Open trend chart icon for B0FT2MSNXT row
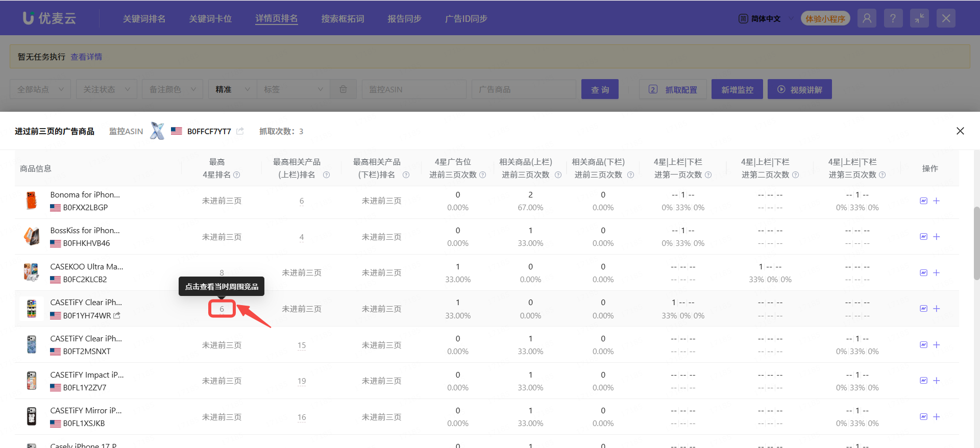Screen dimensions: 980x448 923,345
